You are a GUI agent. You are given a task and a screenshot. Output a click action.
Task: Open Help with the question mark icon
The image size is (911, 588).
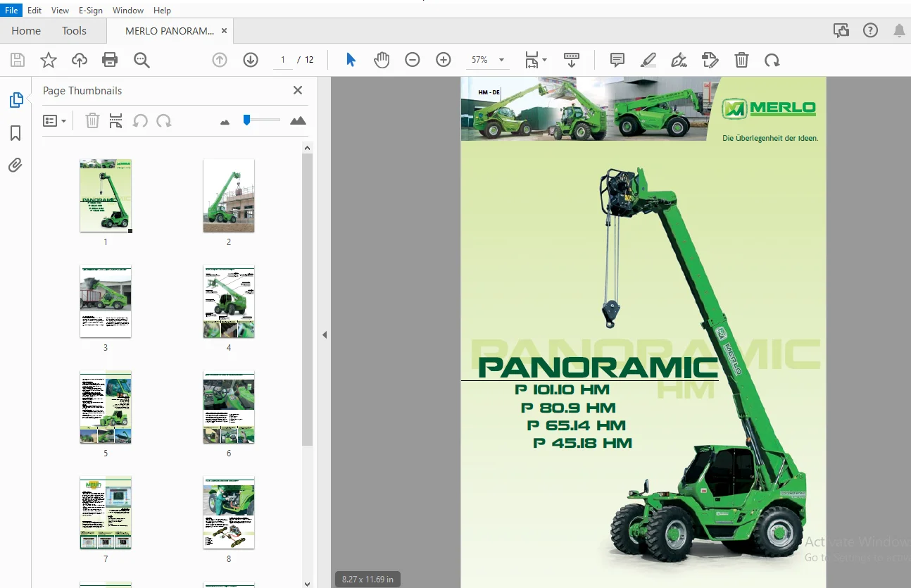[x=871, y=30]
